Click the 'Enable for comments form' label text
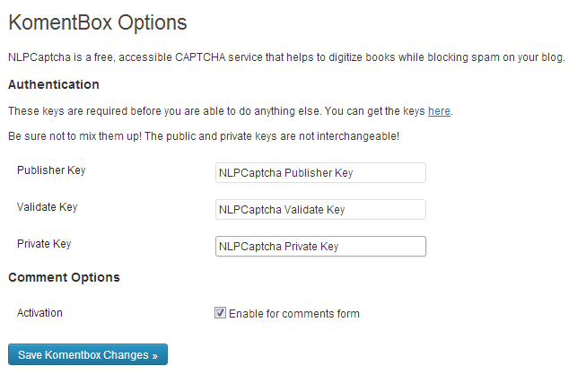Screen dimensions: 586x392 click(x=294, y=314)
